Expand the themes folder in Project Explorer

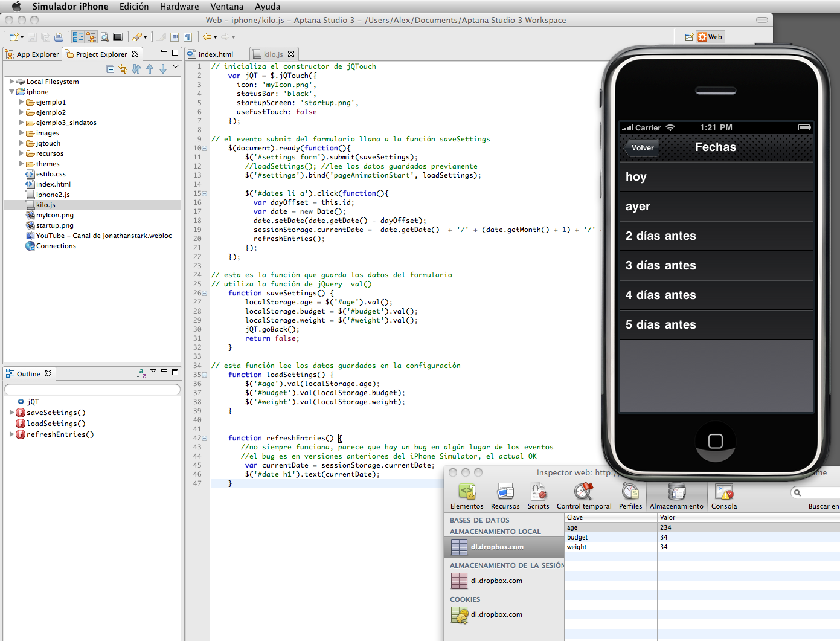[22, 164]
